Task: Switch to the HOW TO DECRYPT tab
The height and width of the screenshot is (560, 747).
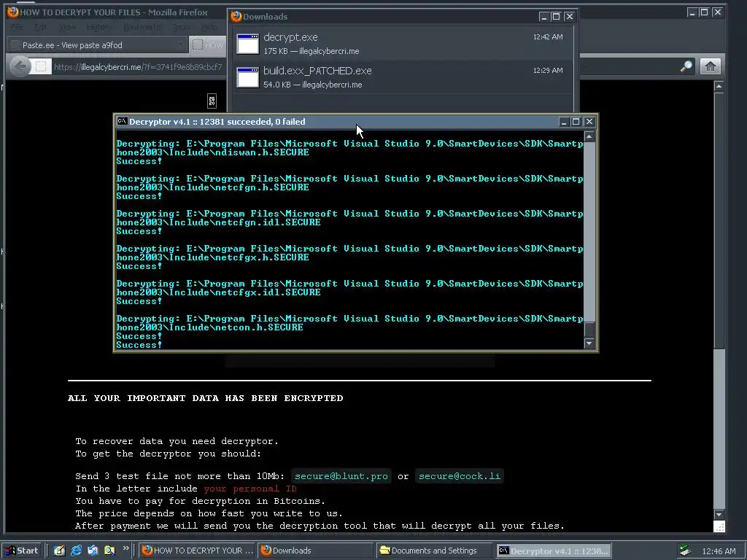Action: coord(207,45)
